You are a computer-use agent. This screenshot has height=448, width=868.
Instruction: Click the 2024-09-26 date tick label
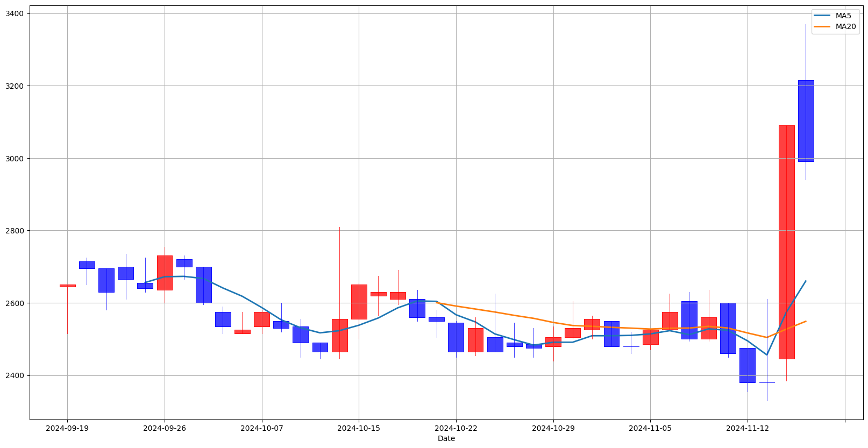(x=165, y=428)
